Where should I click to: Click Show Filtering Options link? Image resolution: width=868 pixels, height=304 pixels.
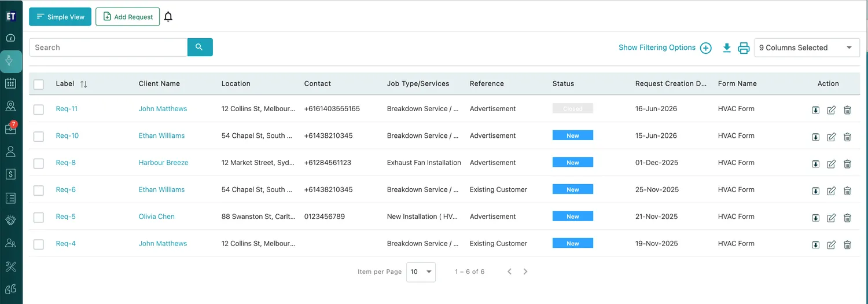657,47
